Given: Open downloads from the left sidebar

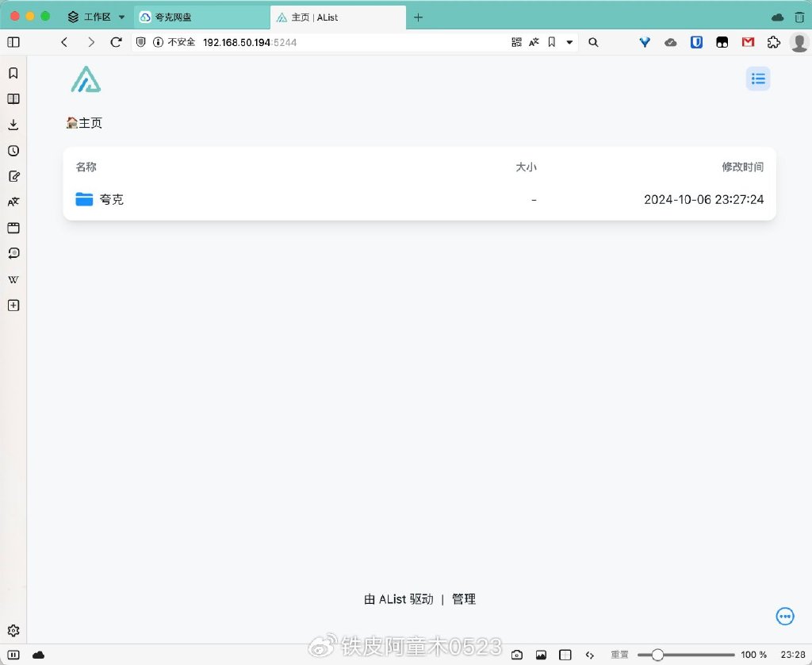Looking at the screenshot, I should coord(13,125).
